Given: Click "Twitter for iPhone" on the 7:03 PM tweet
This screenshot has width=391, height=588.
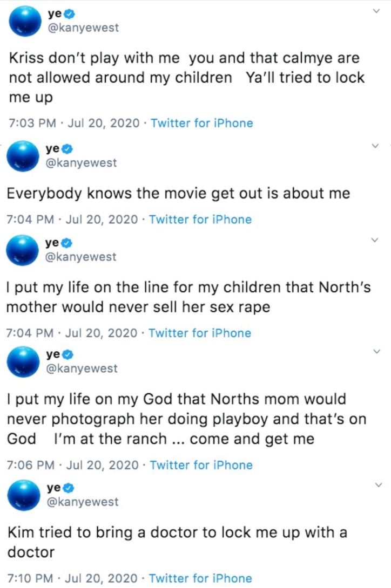Looking at the screenshot, I should pos(202,123).
